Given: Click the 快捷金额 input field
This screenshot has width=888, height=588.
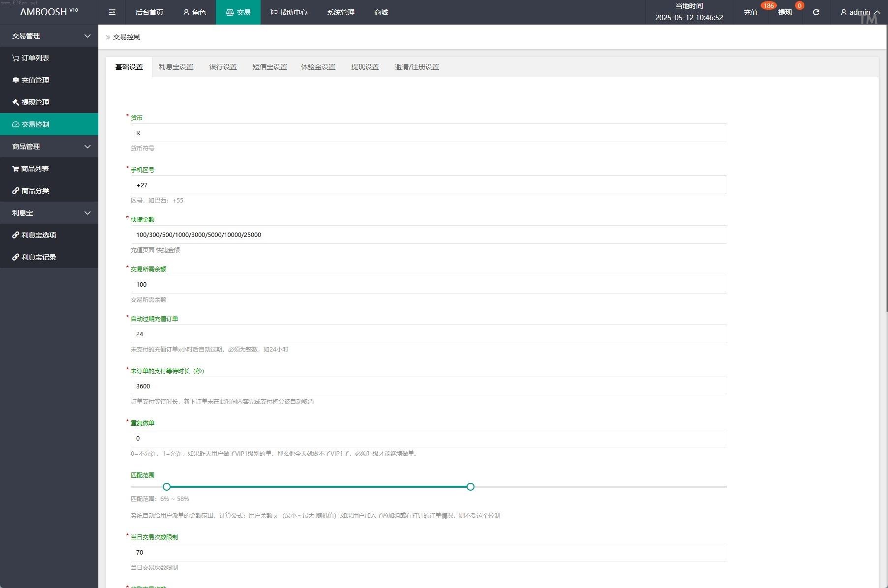Looking at the screenshot, I should (x=428, y=235).
